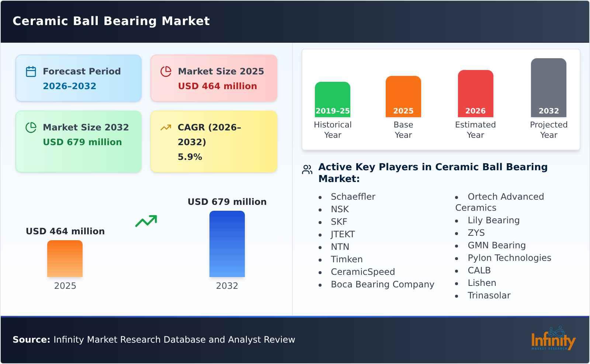Select the pie chart icon on Market Size 2025 card
Screen dimensions: 590x364
pyautogui.click(x=166, y=71)
